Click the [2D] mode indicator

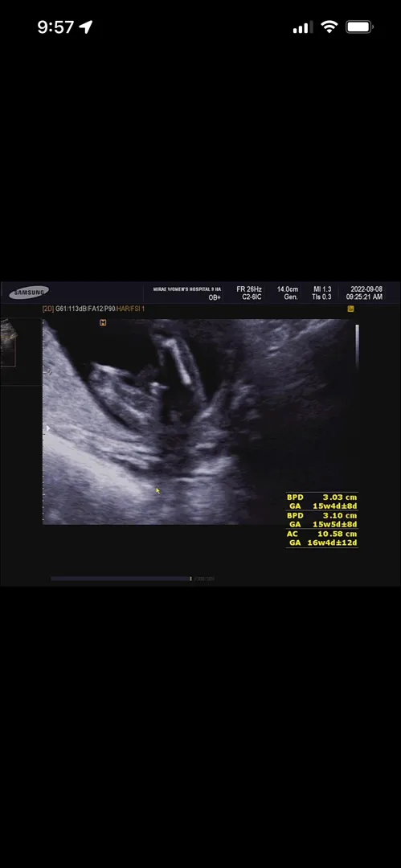pos(48,309)
